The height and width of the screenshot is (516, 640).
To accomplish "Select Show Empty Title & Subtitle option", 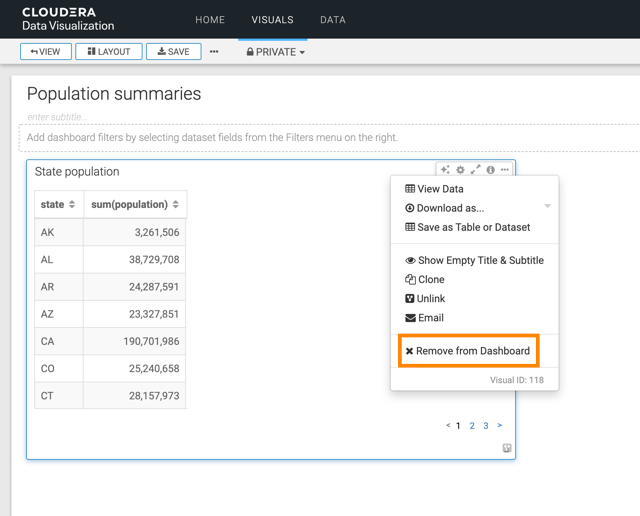I will pos(474,260).
